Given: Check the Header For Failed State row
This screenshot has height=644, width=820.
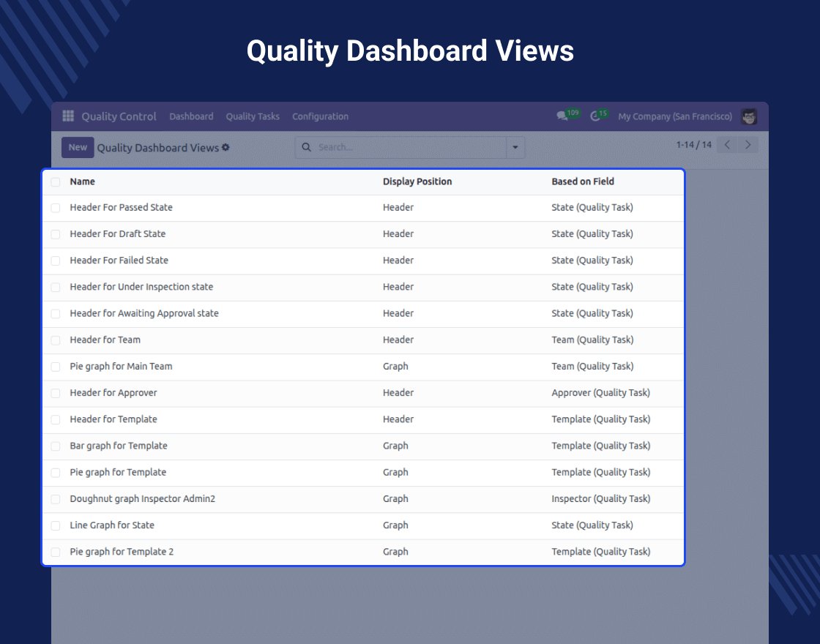Looking at the screenshot, I should [56, 261].
